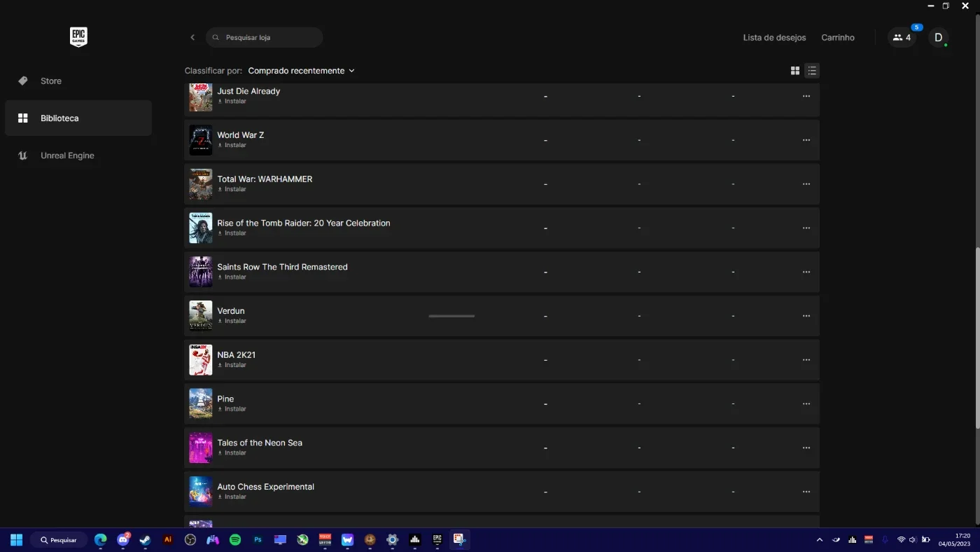This screenshot has width=980, height=552.
Task: Open Microsoft Edge from taskbar
Action: pyautogui.click(x=101, y=540)
